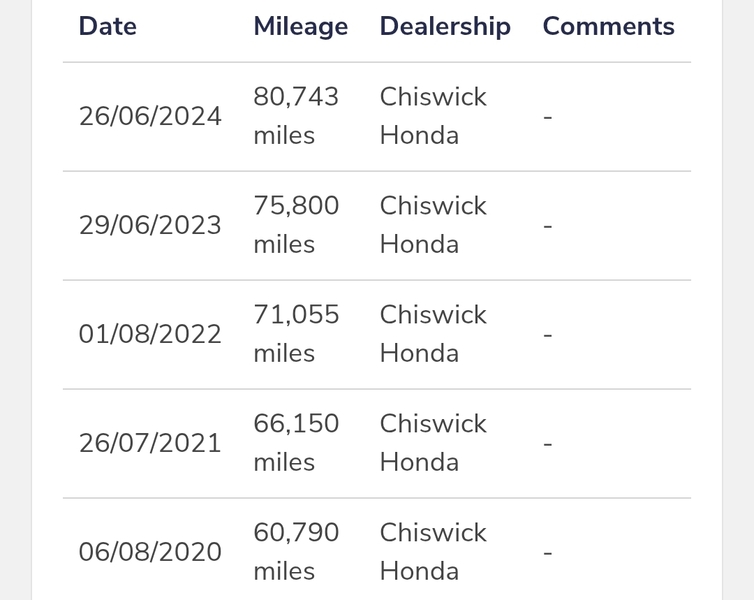Screen dimensions: 754x600
Task: Select the 26/06/2024 service date
Action: (150, 116)
